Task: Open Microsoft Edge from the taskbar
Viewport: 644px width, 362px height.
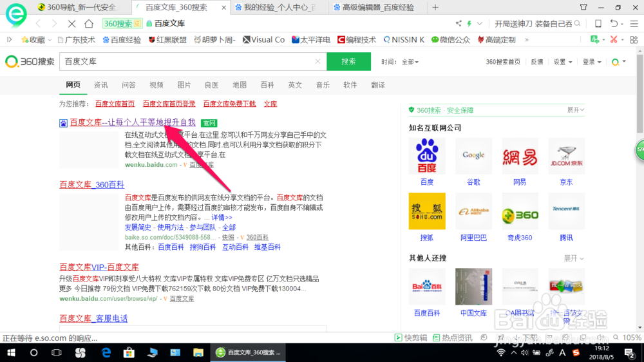Action: [x=106, y=352]
